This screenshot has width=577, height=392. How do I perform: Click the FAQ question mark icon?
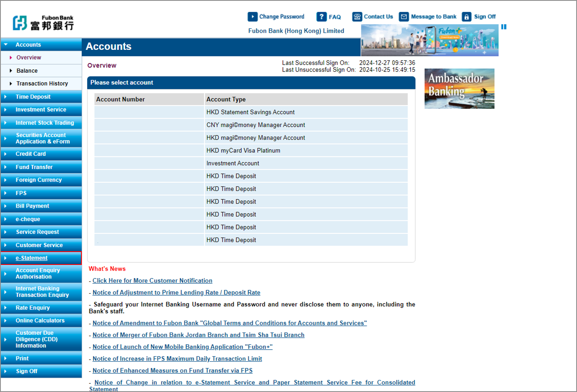click(x=322, y=17)
